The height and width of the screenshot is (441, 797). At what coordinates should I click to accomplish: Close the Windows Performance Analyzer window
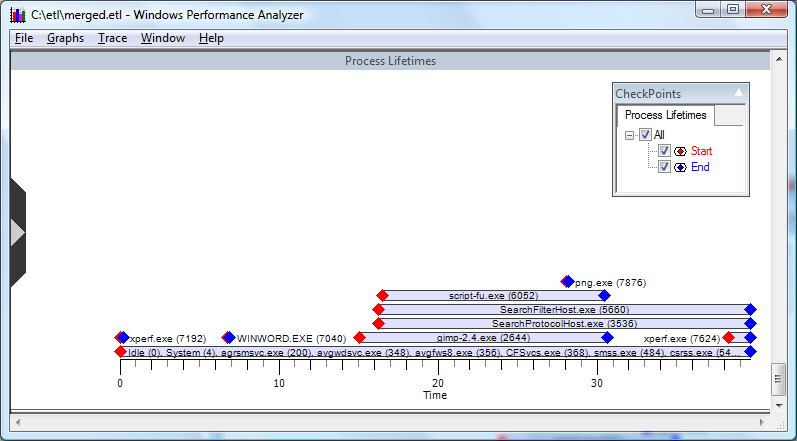pyautogui.click(x=766, y=10)
